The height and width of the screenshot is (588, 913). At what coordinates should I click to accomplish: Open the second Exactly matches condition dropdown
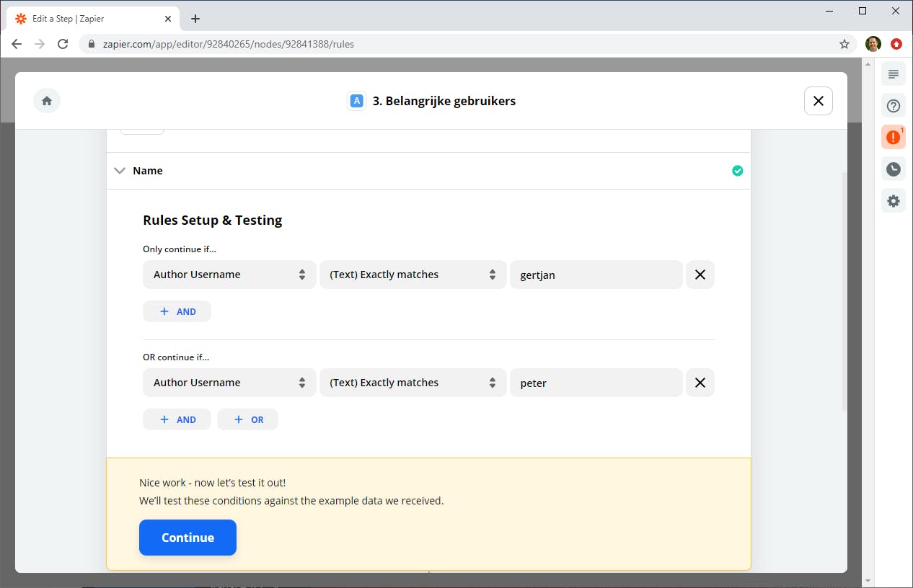pyautogui.click(x=412, y=383)
